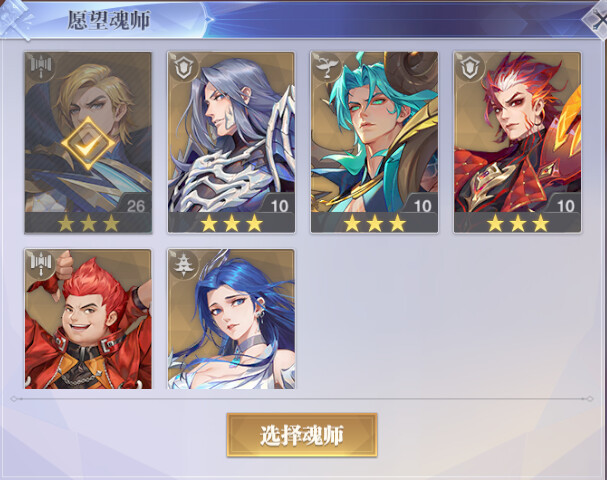Click three-star rating under teal-haired hero

(374, 223)
